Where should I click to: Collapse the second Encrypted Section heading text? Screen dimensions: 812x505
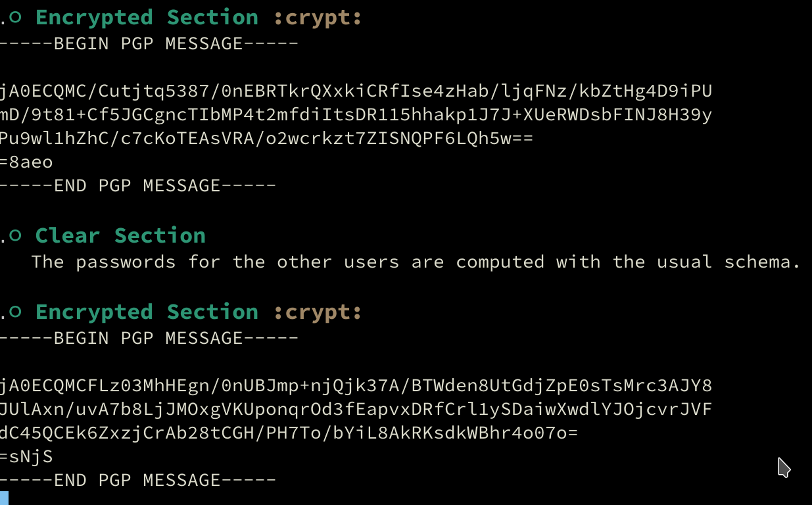coord(147,312)
